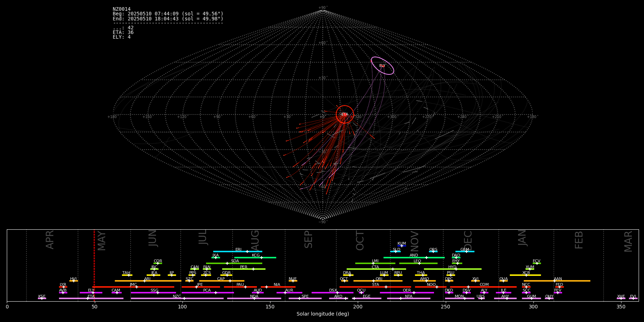Click the SDA shower bar
644x322 pixels.
(234, 263)
